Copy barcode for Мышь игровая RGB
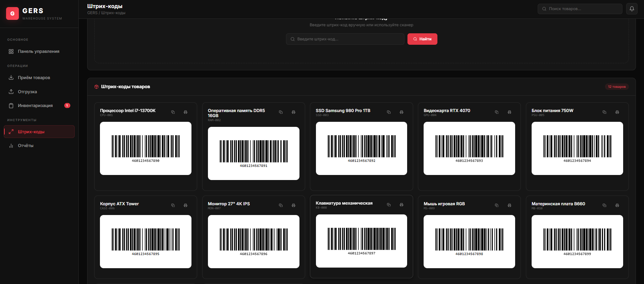 (x=497, y=205)
